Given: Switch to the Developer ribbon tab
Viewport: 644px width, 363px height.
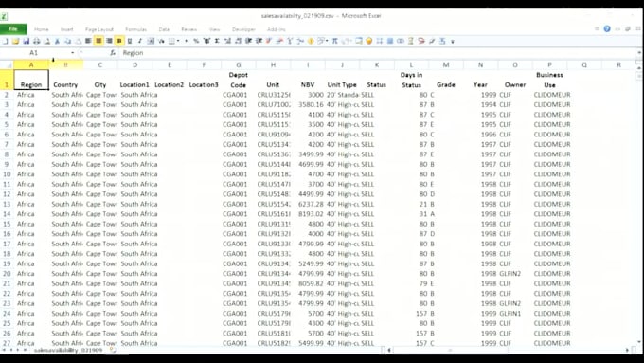Looking at the screenshot, I should pos(243,29).
